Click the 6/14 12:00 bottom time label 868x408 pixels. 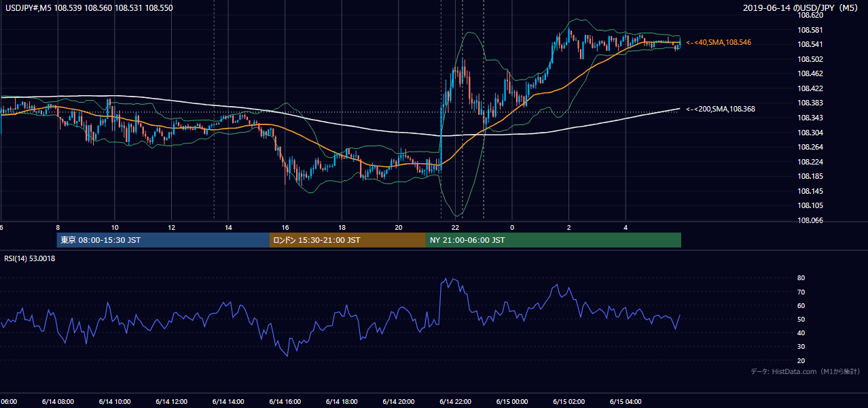[172, 401]
